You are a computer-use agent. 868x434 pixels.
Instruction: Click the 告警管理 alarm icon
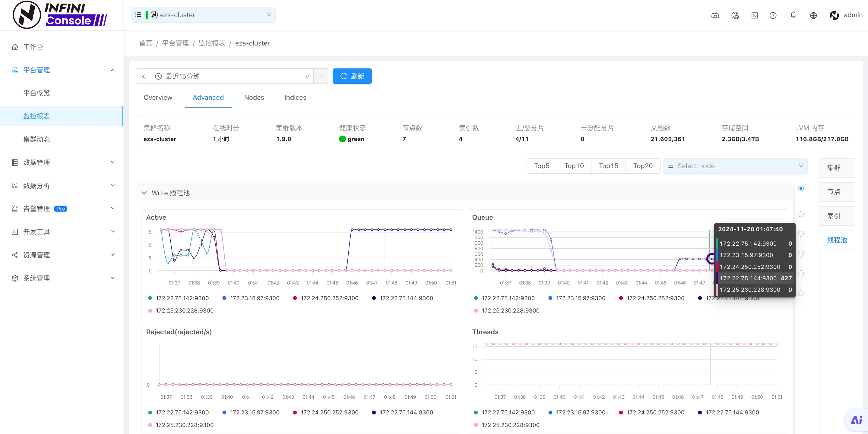(14, 209)
